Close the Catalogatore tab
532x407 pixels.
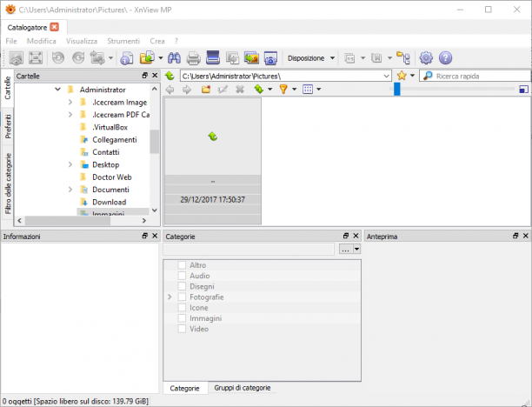(54, 27)
